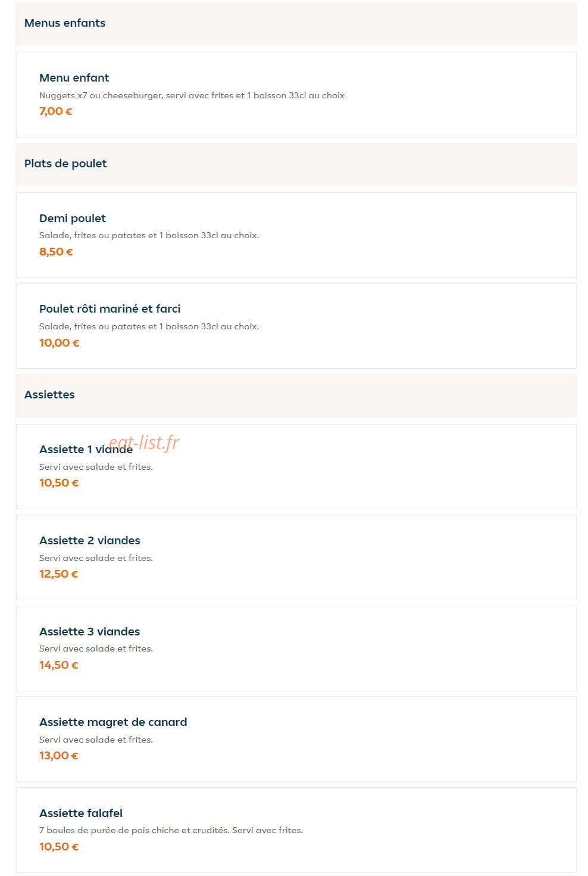Click the 8,50 € price of Demi poulet
588x876 pixels.
tap(56, 252)
